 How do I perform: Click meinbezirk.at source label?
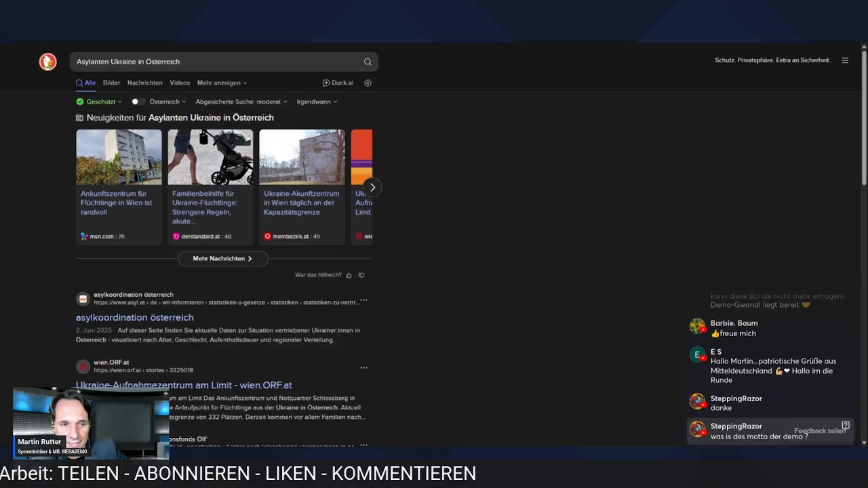pos(291,237)
